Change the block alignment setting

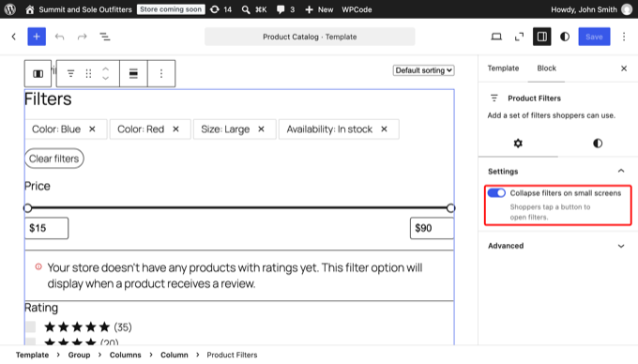[x=133, y=73]
